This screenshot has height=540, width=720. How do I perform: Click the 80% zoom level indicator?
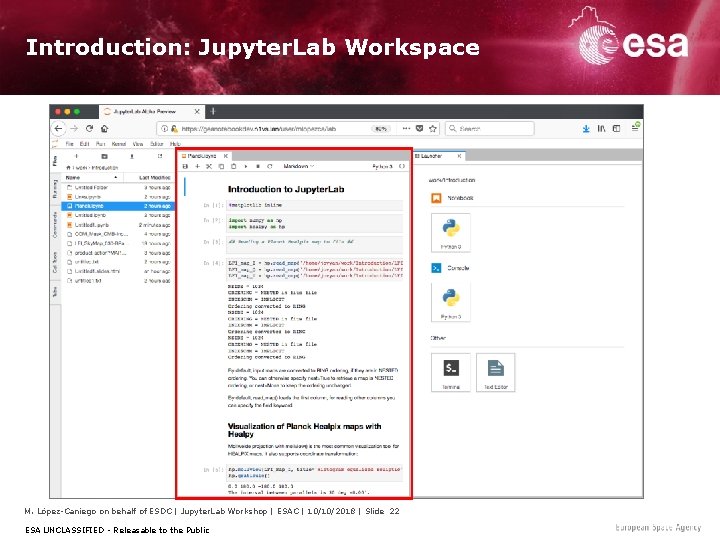click(381, 129)
